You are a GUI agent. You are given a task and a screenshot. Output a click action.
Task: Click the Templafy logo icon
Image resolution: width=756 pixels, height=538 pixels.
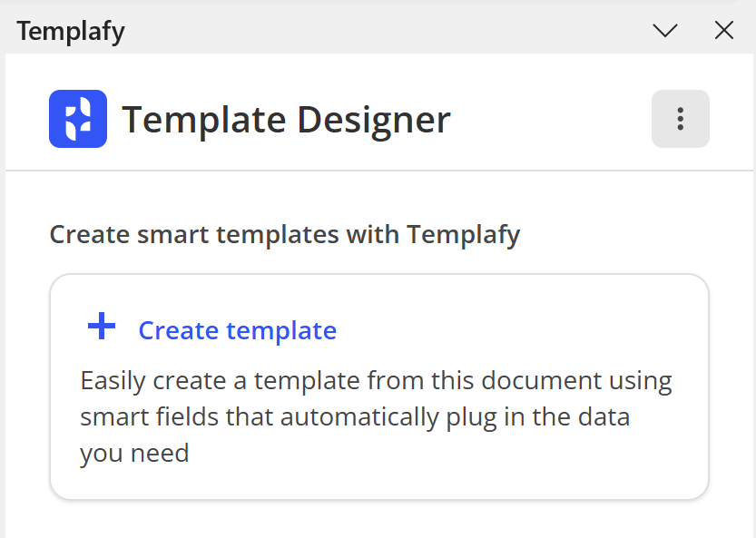coord(78,119)
